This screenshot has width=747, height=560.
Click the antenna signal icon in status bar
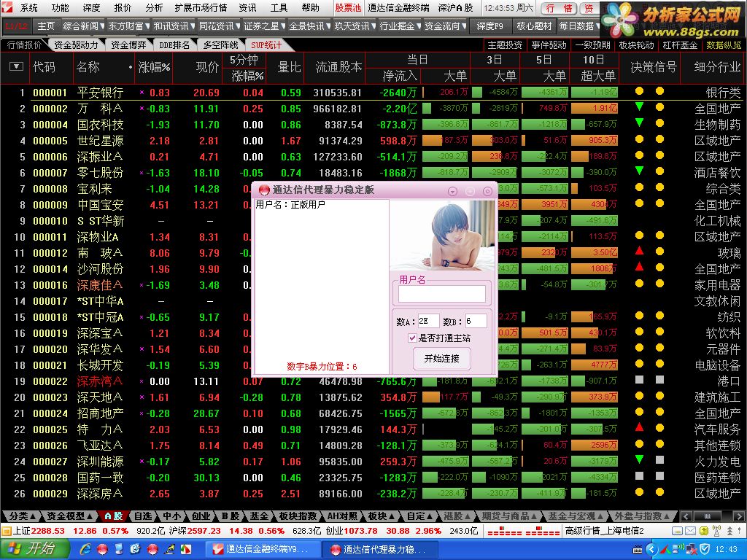[x=716, y=531]
